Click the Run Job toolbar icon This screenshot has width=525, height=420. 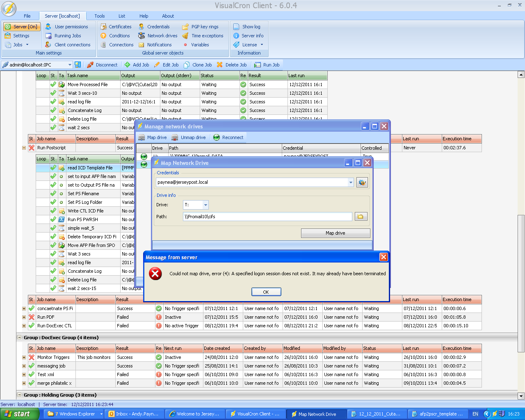point(258,65)
